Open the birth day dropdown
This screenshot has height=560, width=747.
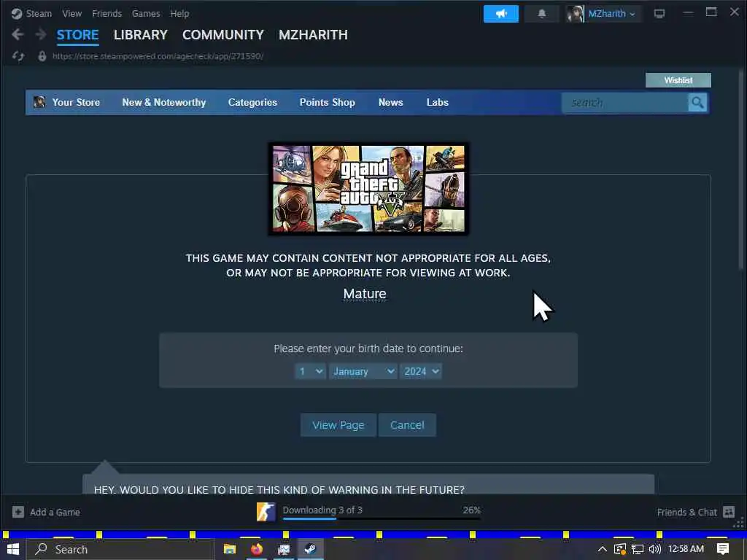pos(310,371)
